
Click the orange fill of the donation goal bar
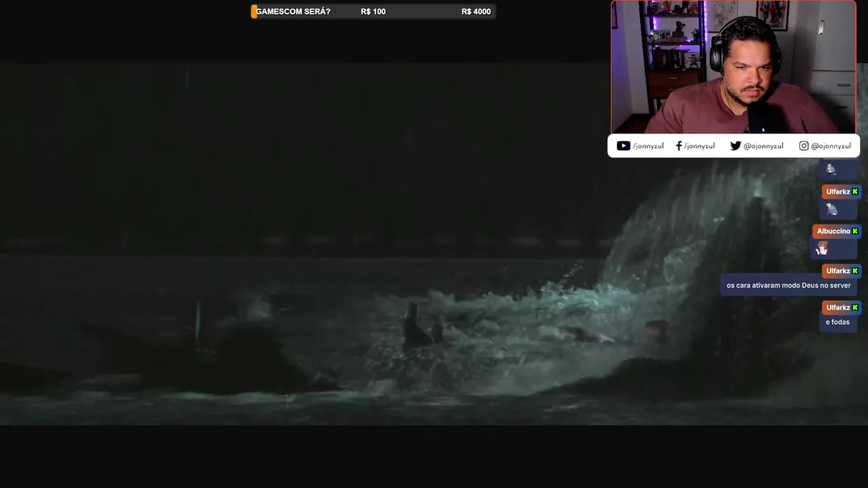tap(254, 12)
